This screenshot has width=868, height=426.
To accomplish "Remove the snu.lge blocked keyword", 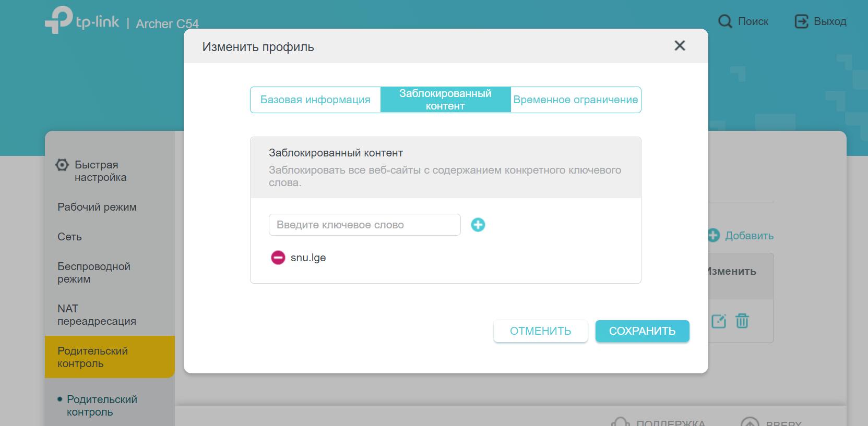I will (278, 258).
